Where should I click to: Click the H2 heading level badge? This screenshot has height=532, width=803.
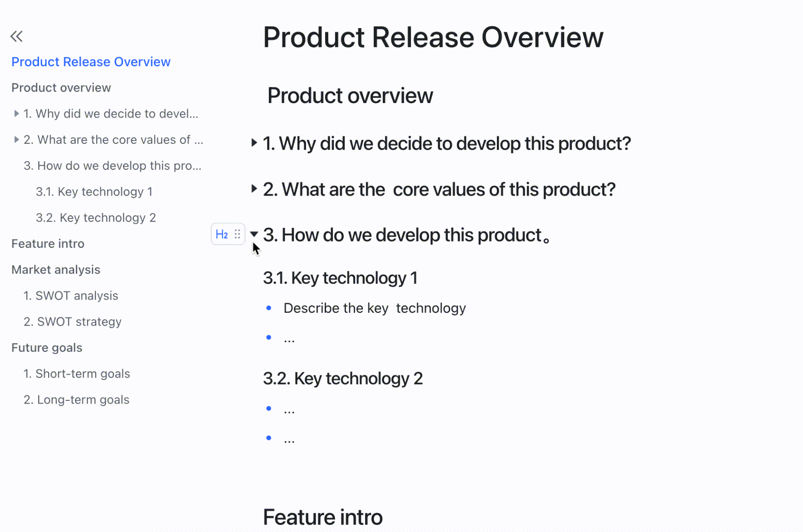(221, 234)
